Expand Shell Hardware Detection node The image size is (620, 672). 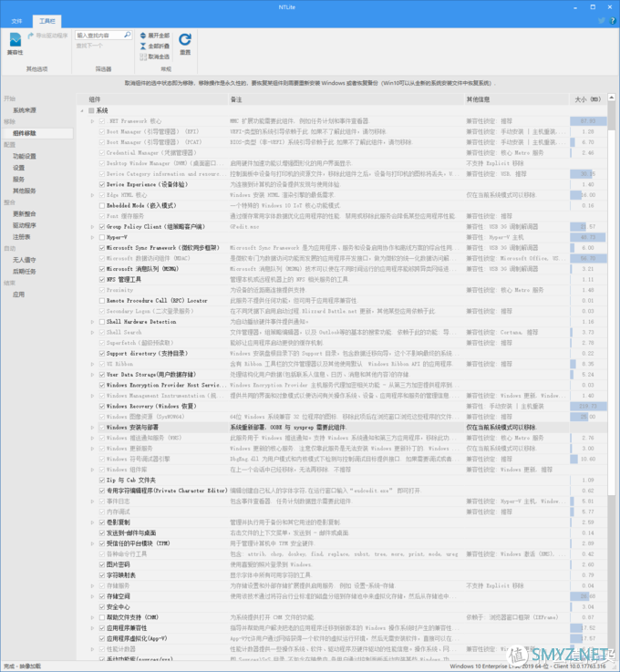point(92,322)
